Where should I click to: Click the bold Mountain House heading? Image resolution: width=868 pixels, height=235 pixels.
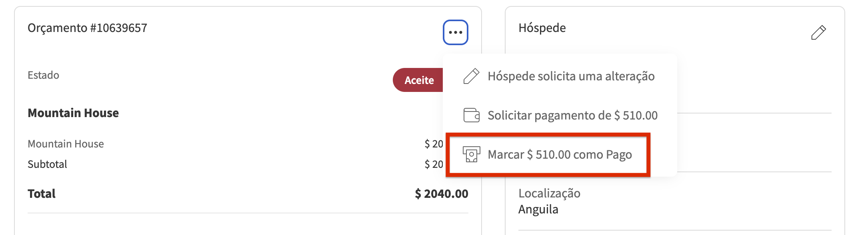point(73,113)
